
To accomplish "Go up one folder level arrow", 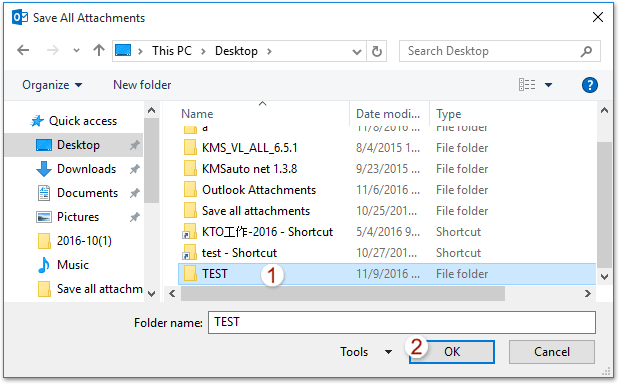I will coord(99,51).
